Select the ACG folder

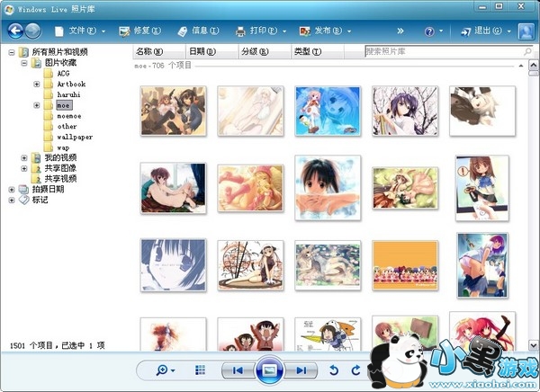click(x=63, y=74)
